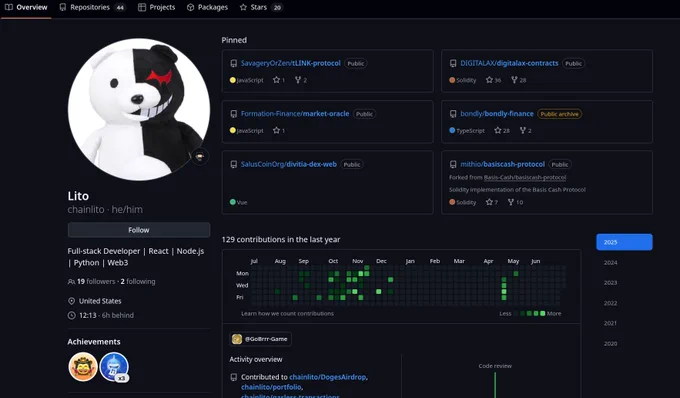Open DIGITALAX/digitalax-contracts repository

pyautogui.click(x=509, y=63)
